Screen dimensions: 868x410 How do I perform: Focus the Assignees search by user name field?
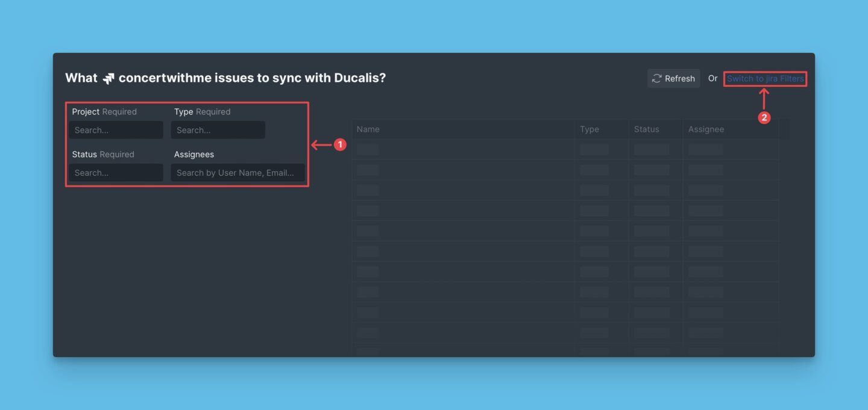click(x=237, y=173)
